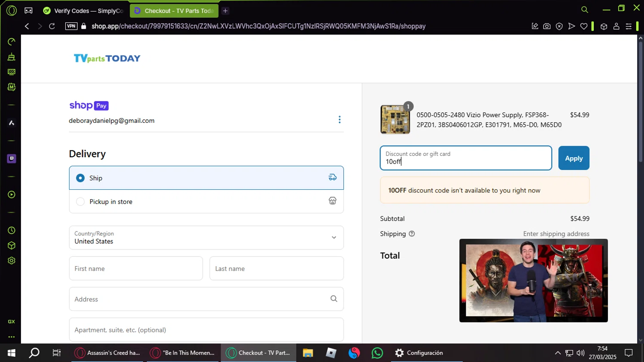This screenshot has width=644, height=362.
Task: Apply the discount code
Action: pos(574,158)
